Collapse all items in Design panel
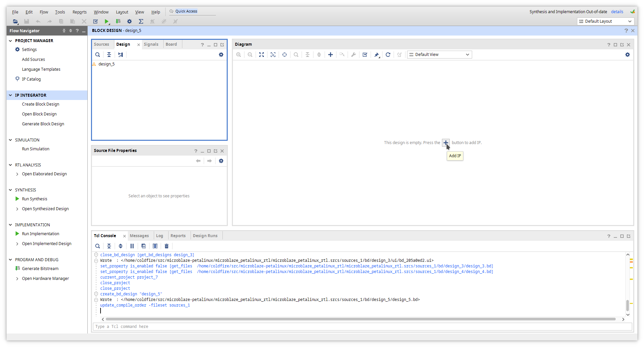The width and height of the screenshot is (644, 347). 109,55
